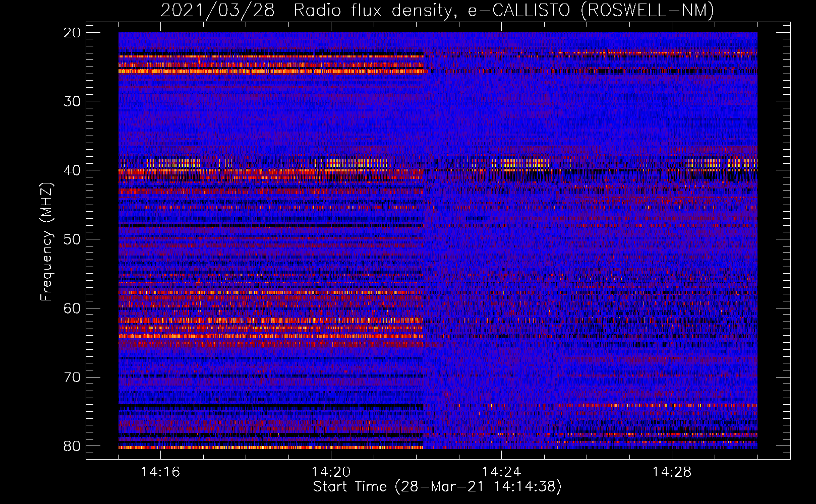Click the 14:24 time tick label
The image size is (816, 504).
click(x=501, y=472)
